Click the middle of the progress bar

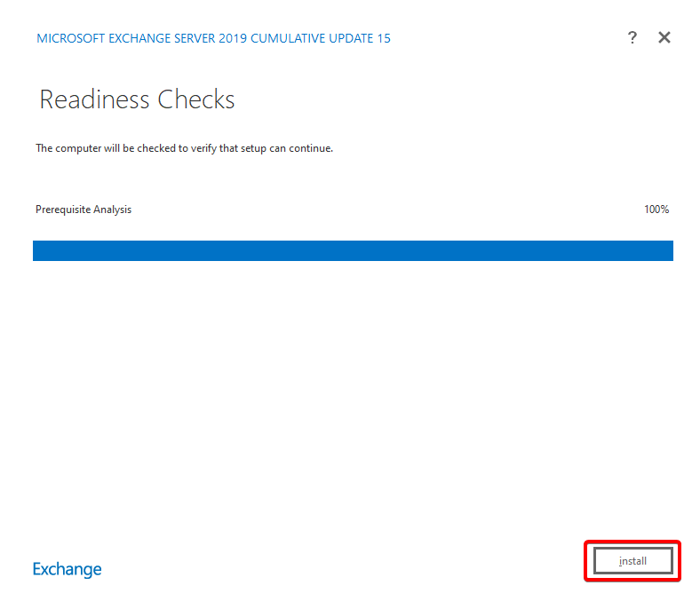[x=353, y=250]
